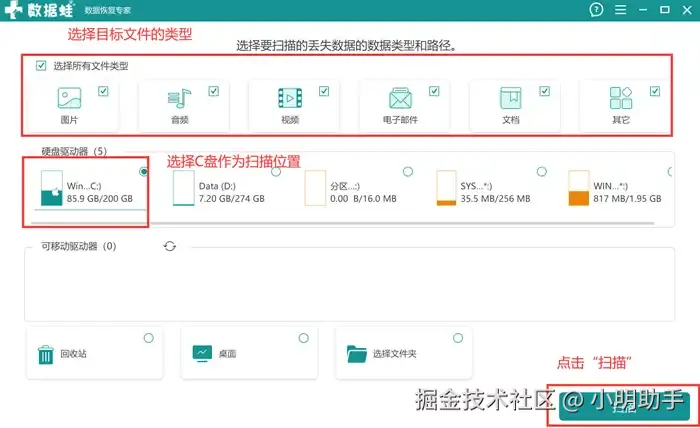Click the 扫描 scan button
The height and width of the screenshot is (428, 700).
624,406
